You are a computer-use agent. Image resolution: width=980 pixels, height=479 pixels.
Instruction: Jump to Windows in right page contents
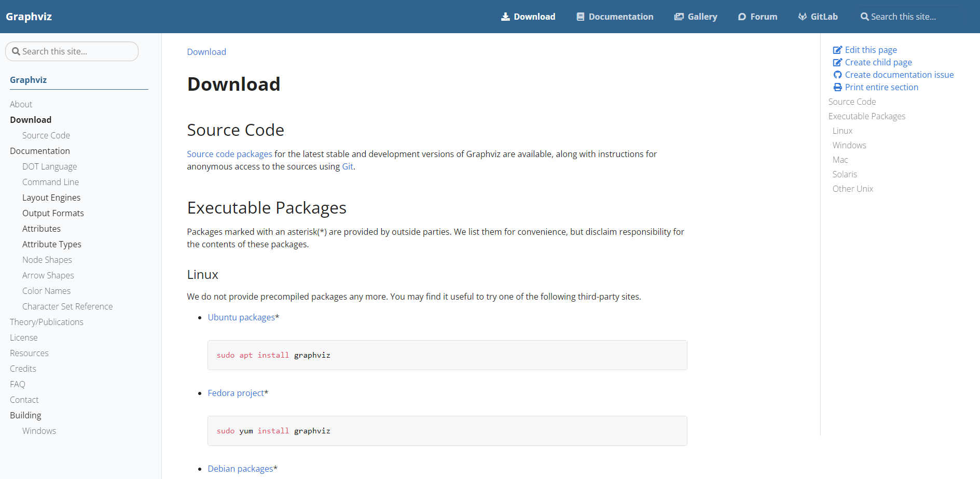point(849,145)
